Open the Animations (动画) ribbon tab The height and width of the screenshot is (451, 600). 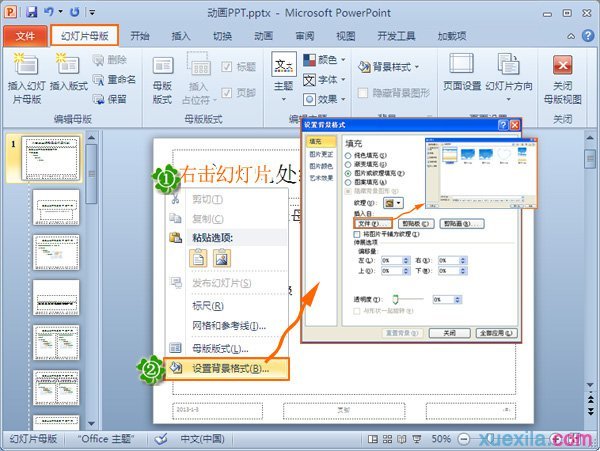point(263,36)
